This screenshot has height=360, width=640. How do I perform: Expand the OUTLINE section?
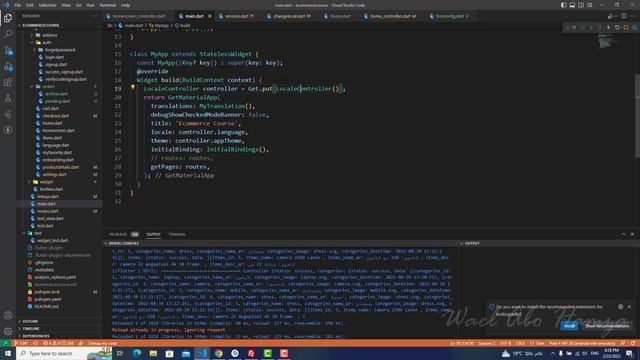(x=30, y=321)
